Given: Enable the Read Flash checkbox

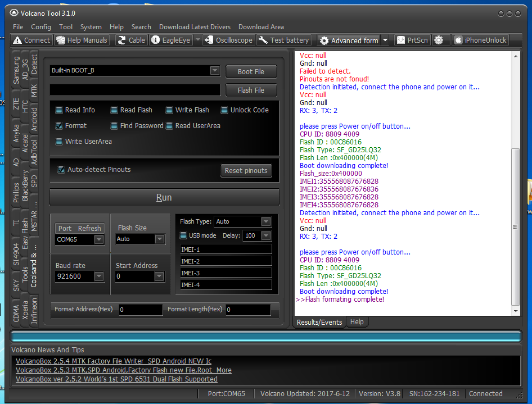Looking at the screenshot, I should (x=114, y=110).
